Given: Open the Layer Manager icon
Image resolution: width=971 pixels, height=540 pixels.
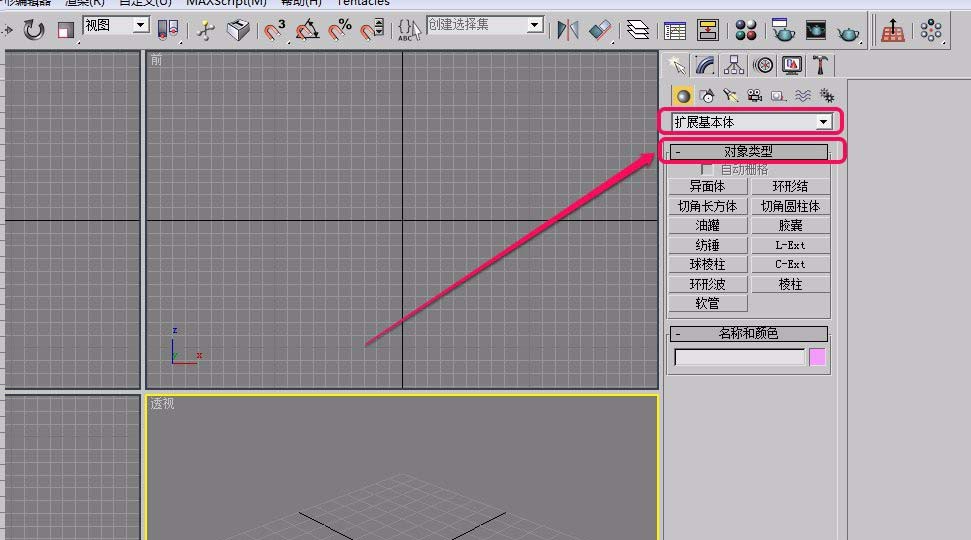Looking at the screenshot, I should [x=637, y=30].
